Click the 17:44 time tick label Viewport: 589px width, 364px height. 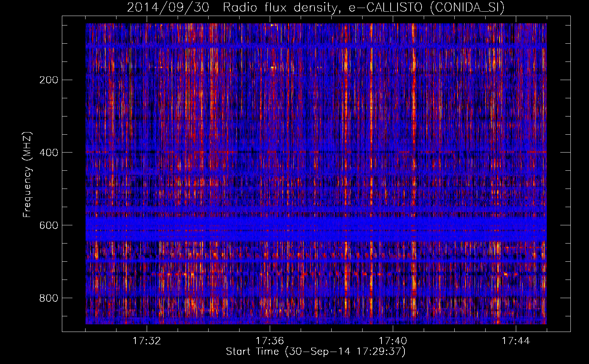516,341
